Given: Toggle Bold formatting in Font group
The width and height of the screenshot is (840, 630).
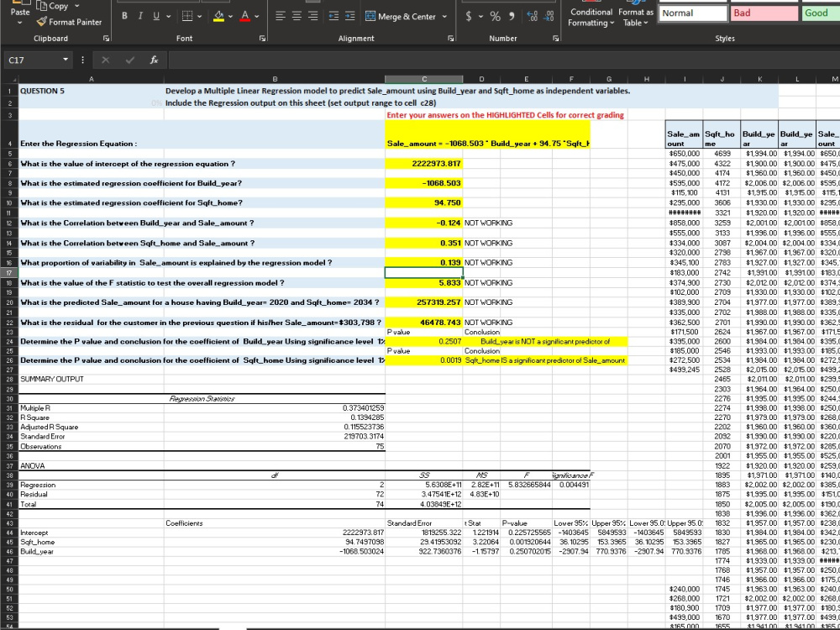Looking at the screenshot, I should (x=124, y=17).
